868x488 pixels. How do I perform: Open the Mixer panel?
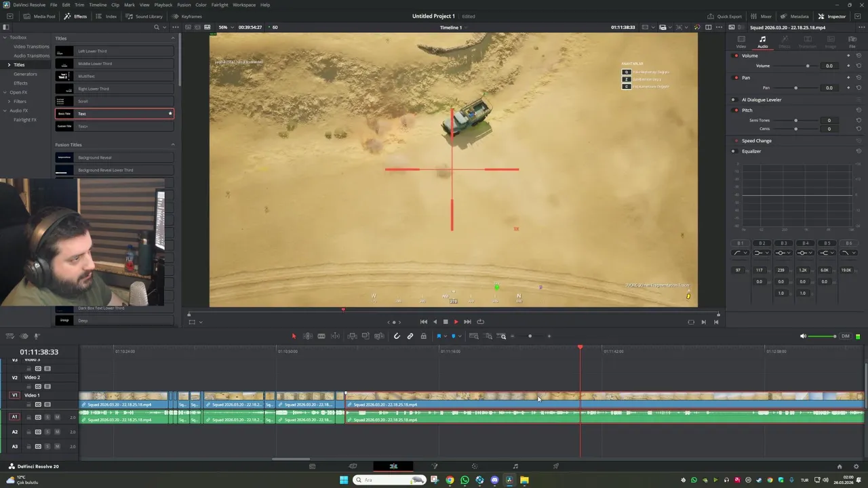tap(762, 16)
